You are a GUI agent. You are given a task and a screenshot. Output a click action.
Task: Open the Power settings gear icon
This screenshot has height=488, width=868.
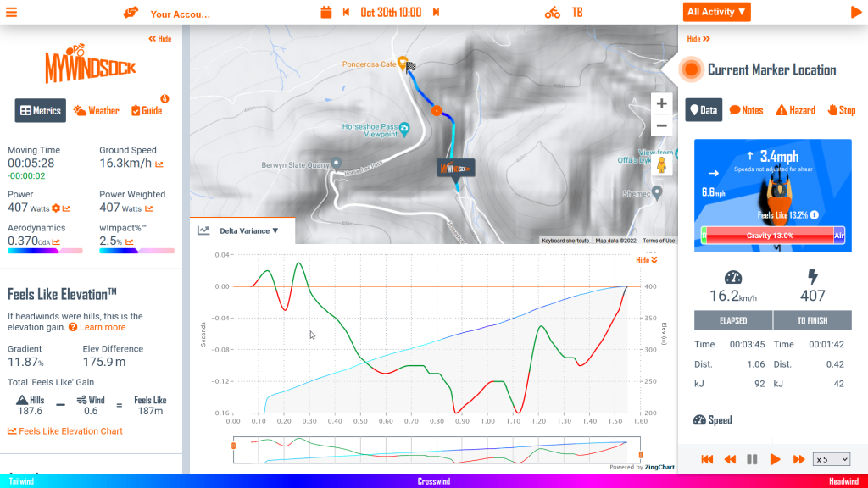click(x=56, y=208)
